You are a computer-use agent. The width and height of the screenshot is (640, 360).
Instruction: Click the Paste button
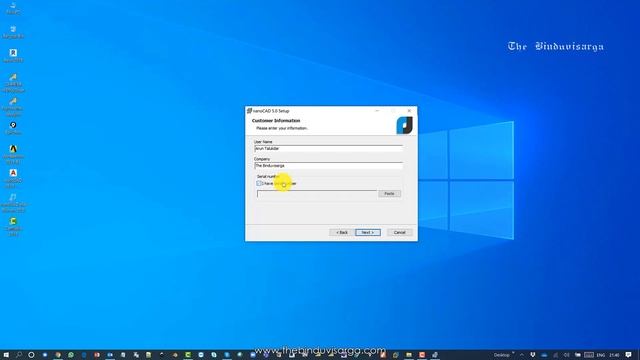click(x=389, y=193)
